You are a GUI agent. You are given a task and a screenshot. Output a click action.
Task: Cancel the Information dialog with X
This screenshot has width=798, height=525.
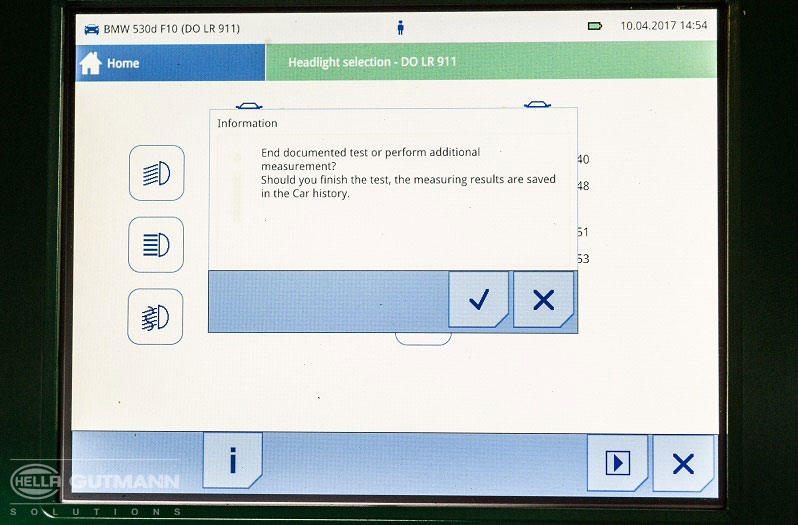543,299
